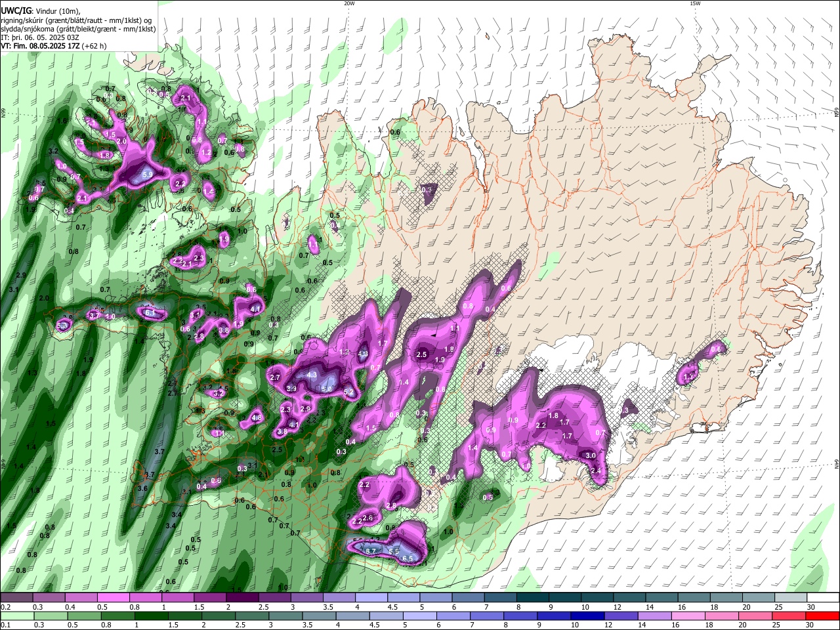Click the bright magenta 0.5 snow legend swatch
The width and height of the screenshot is (840, 630).
point(114,598)
